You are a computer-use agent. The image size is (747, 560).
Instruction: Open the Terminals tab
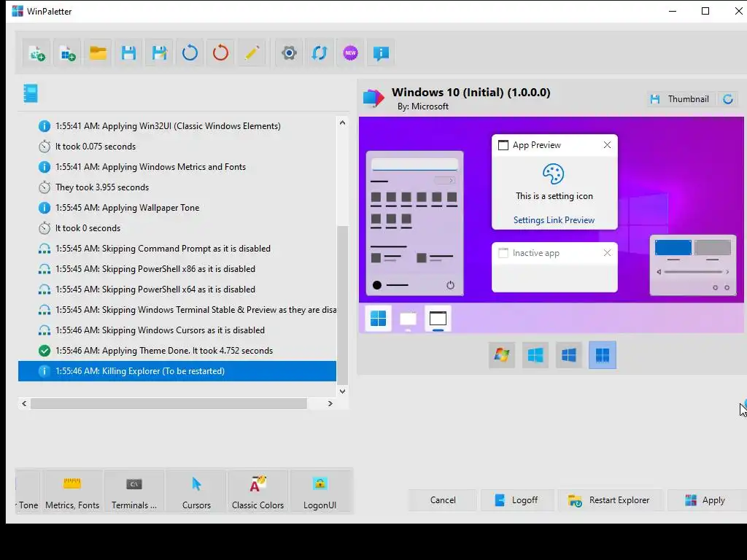coord(134,492)
